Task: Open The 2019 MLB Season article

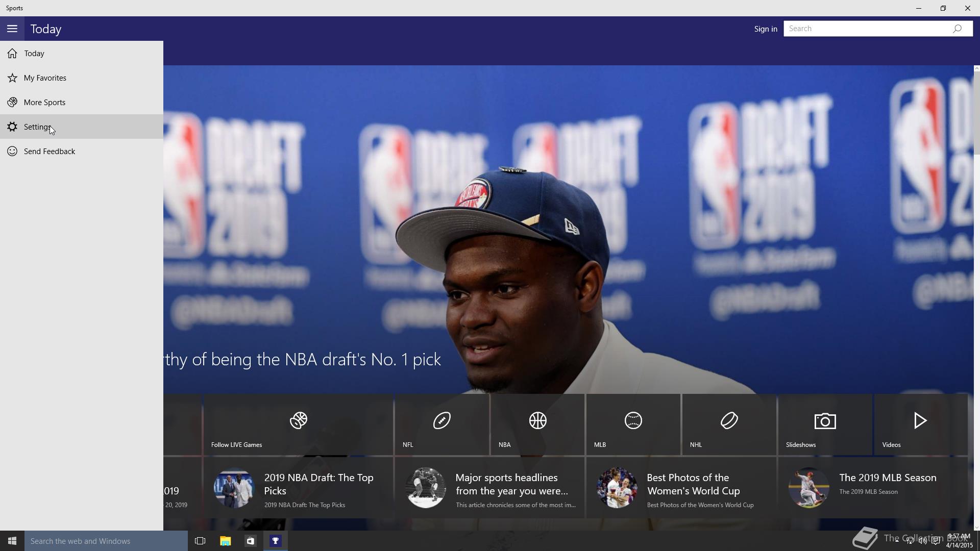Action: pos(873,488)
